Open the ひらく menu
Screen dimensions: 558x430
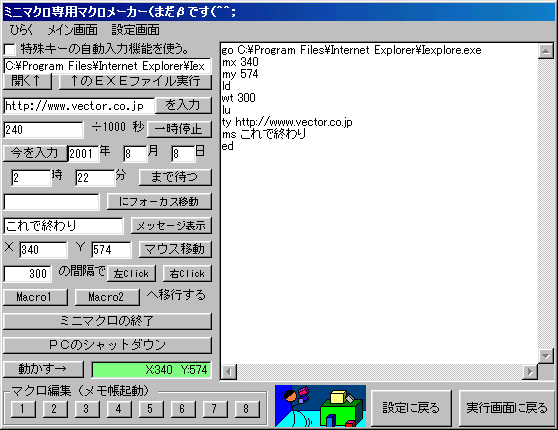(21, 30)
